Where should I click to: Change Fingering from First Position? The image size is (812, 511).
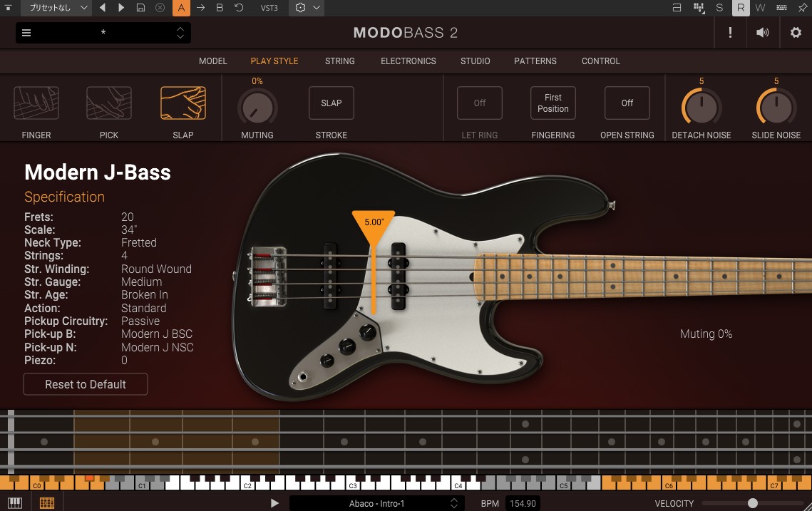tap(553, 103)
